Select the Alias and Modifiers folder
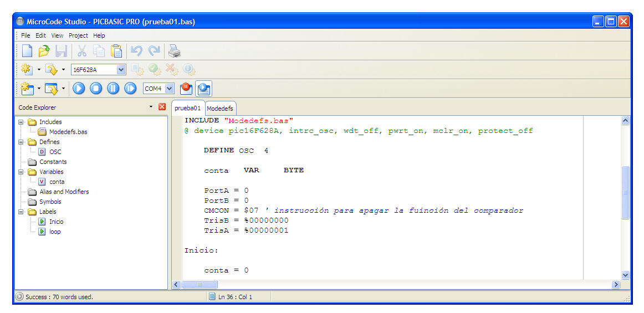This screenshot has width=644, height=313. (64, 192)
